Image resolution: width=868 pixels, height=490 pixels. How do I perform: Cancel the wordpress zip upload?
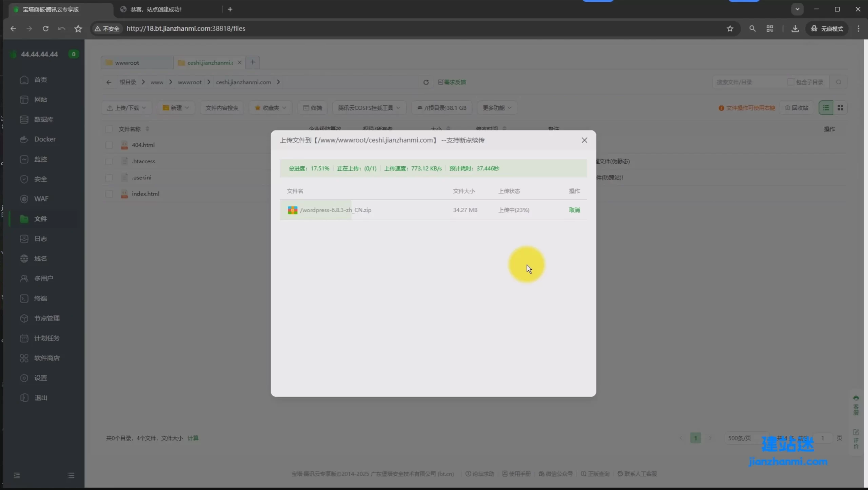point(574,210)
